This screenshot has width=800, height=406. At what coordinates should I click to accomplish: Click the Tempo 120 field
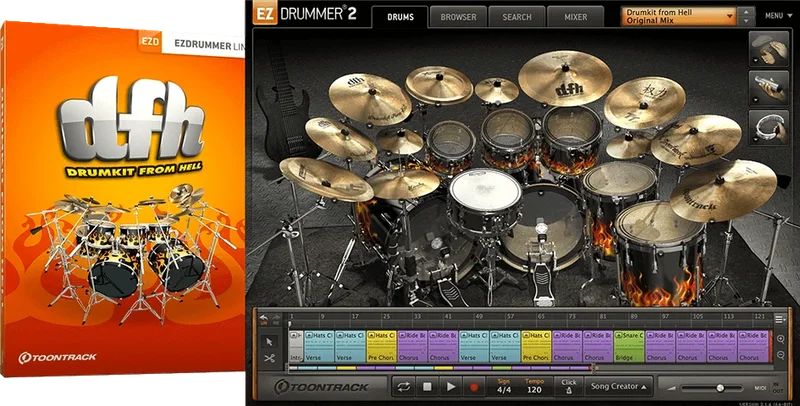click(534, 387)
